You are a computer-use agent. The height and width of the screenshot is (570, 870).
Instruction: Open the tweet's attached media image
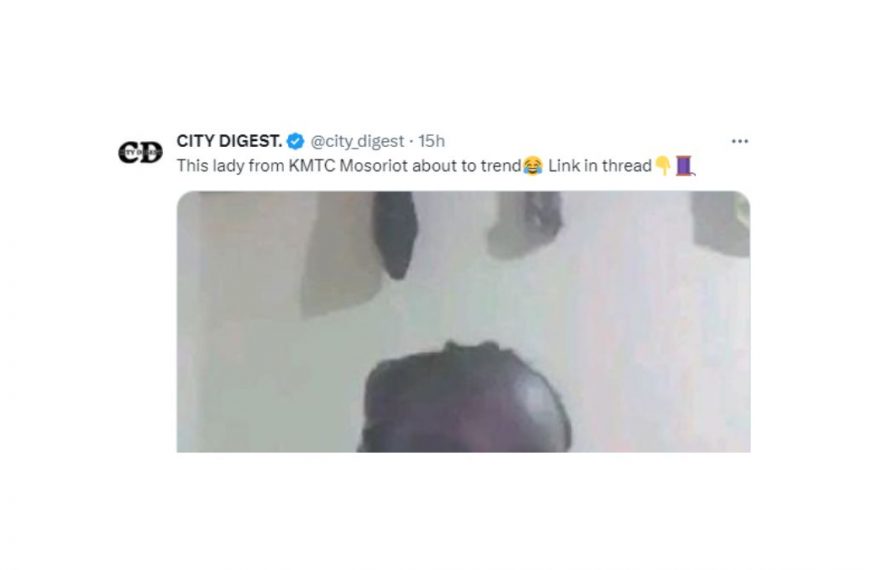[463, 321]
